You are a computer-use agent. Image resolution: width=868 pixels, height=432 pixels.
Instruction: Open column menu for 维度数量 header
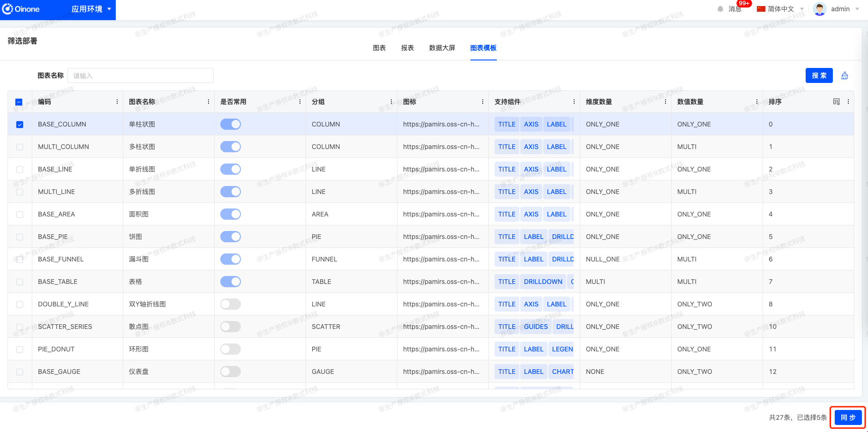(x=666, y=102)
